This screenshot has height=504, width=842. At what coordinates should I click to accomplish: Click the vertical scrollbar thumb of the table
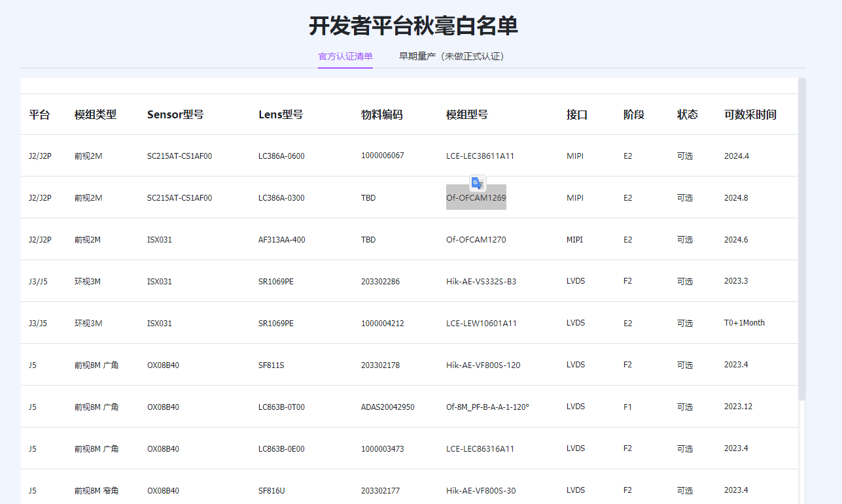[x=802, y=239]
